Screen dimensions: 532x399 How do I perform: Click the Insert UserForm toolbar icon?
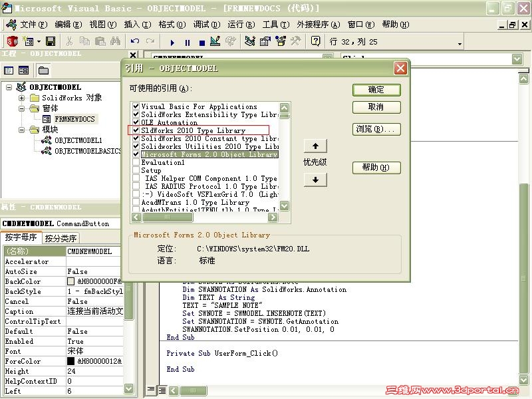[29, 41]
